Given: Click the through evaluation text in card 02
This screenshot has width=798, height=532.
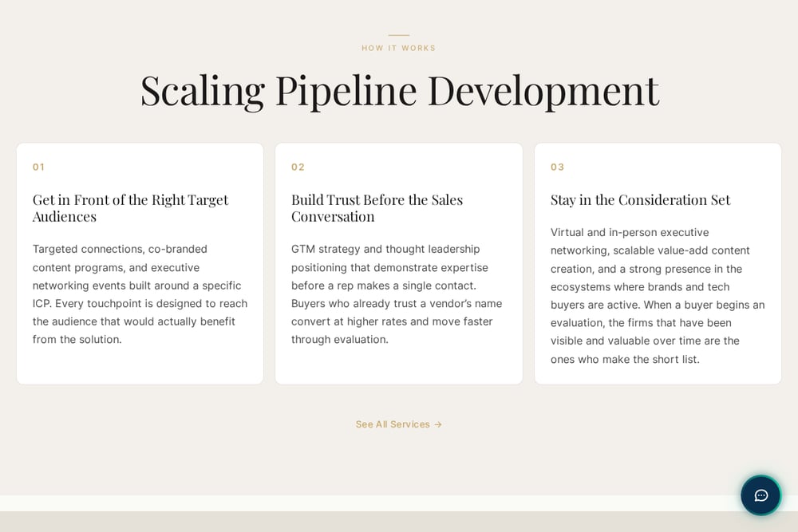Looking at the screenshot, I should pos(339,339).
